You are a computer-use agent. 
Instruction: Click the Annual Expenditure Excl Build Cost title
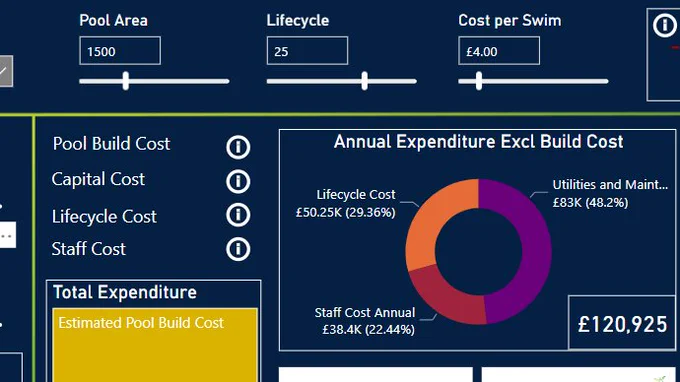pos(478,142)
